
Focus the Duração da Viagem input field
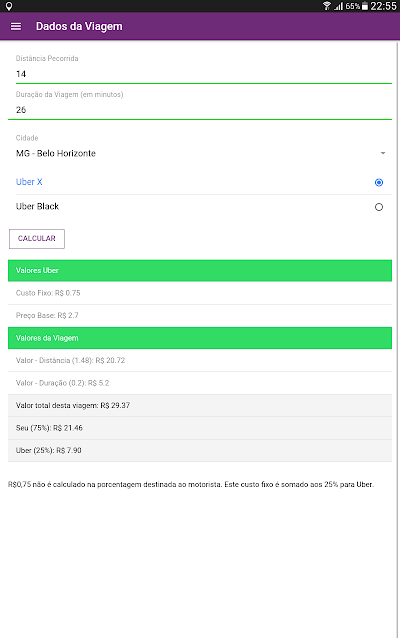point(200,110)
